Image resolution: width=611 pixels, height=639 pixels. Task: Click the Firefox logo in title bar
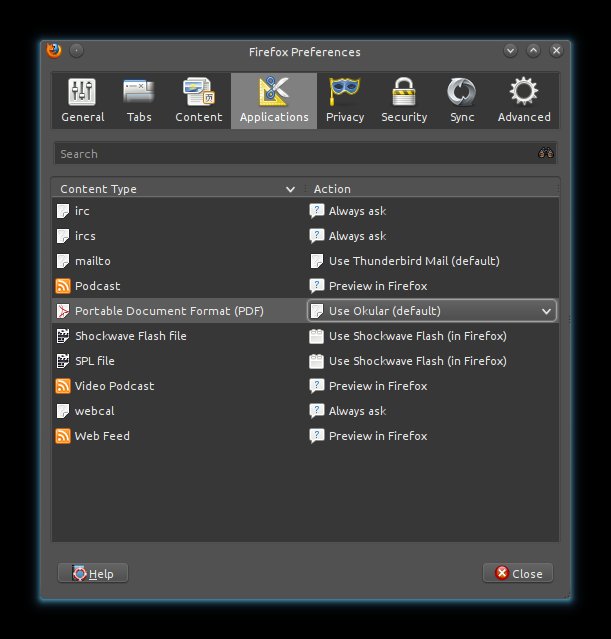54,51
